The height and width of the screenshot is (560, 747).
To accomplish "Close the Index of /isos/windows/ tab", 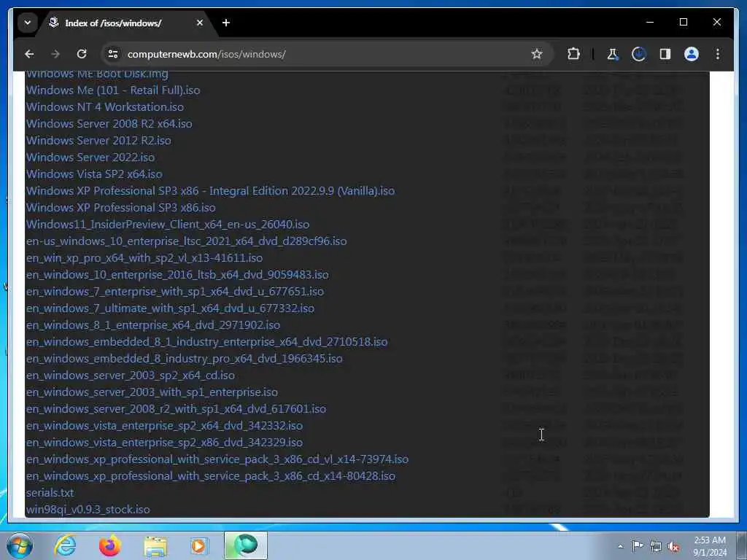I will (x=200, y=23).
